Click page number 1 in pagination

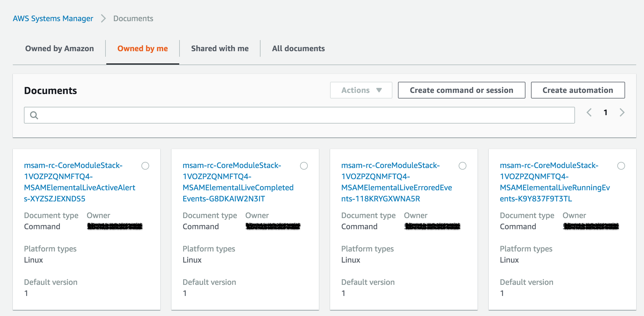pos(606,113)
